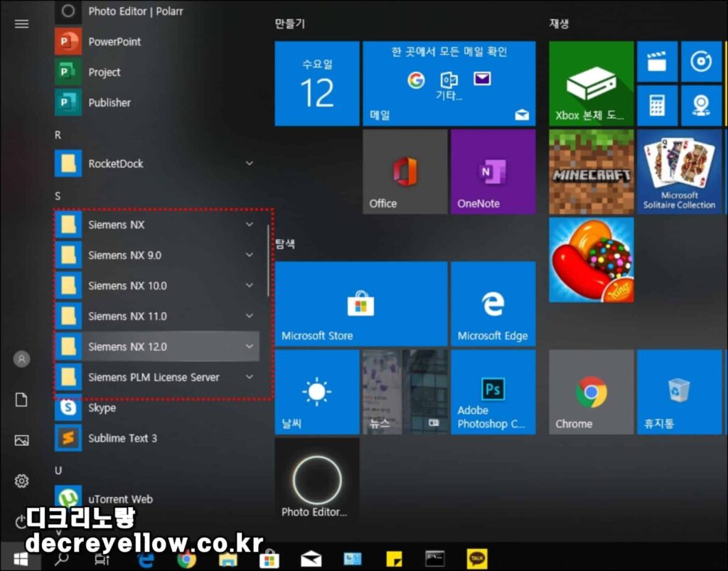Launch the Minecraft tile
This screenshot has height=571, width=728.
[591, 172]
